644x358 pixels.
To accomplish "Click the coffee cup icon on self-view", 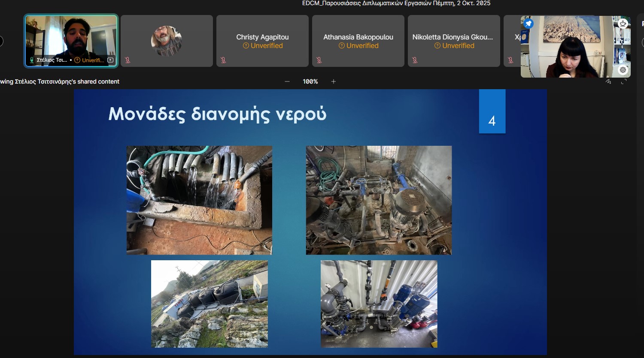I will click(623, 24).
